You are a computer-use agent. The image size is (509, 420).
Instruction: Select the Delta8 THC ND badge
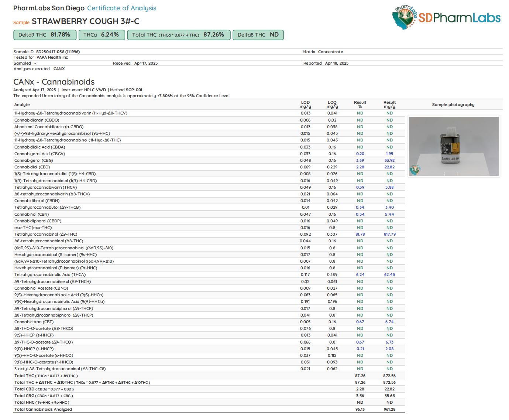(258, 35)
